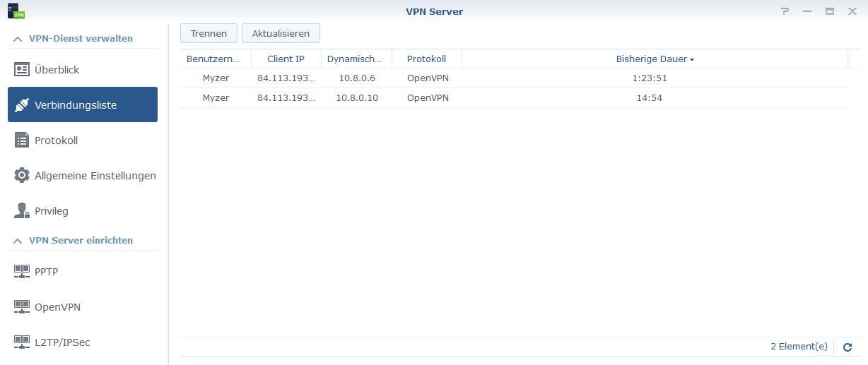Screen dimensions: 868x365
Task: Close the VPN Server window
Action: [852, 11]
